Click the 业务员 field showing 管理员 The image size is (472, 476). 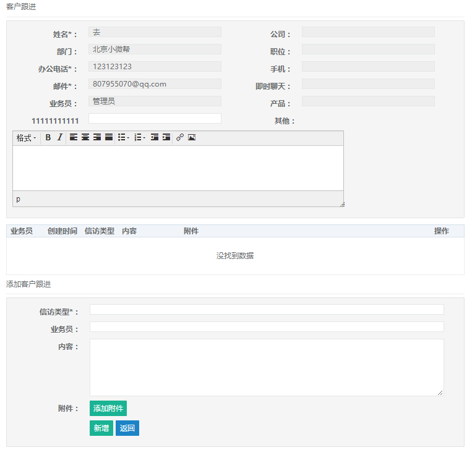click(x=155, y=101)
